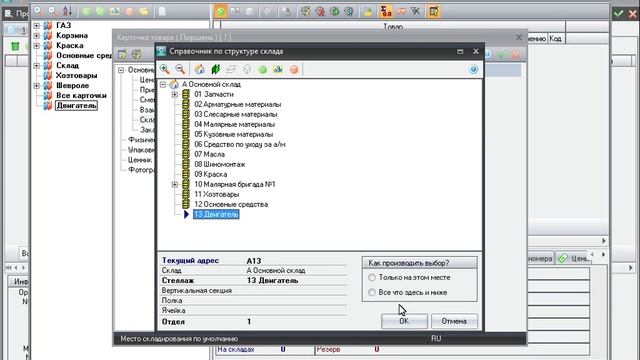Select '12 Основные средства' rack
640x360 pixels.
(x=231, y=204)
